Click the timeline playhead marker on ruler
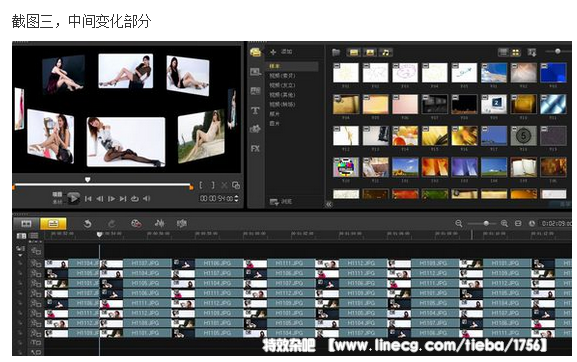This screenshot has height=362, width=577. (x=99, y=234)
